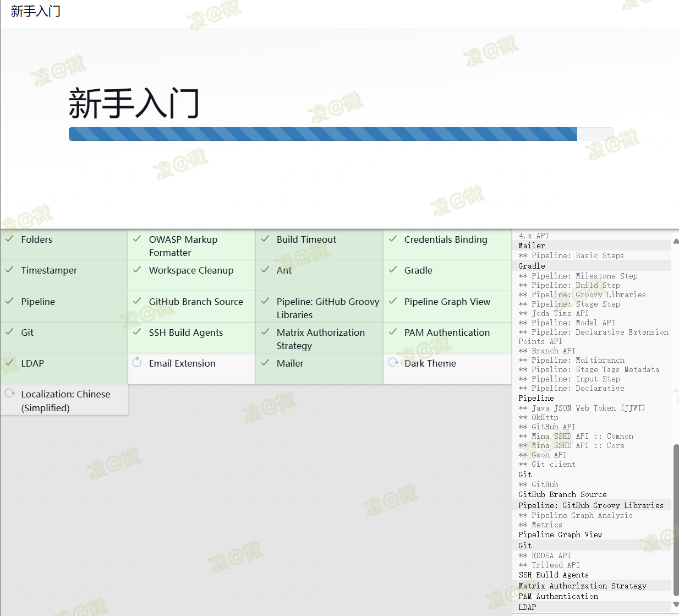
Task: Select the SSH Build Agents grid label
Action: [186, 332]
